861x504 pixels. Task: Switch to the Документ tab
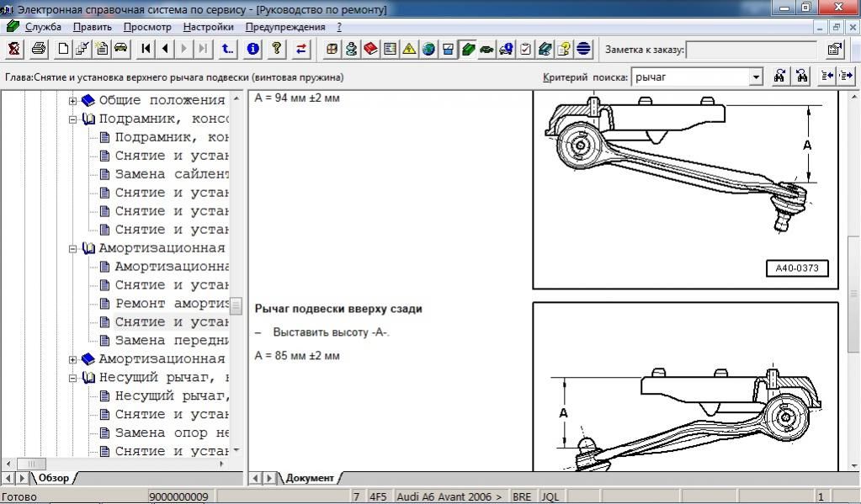coord(309,478)
